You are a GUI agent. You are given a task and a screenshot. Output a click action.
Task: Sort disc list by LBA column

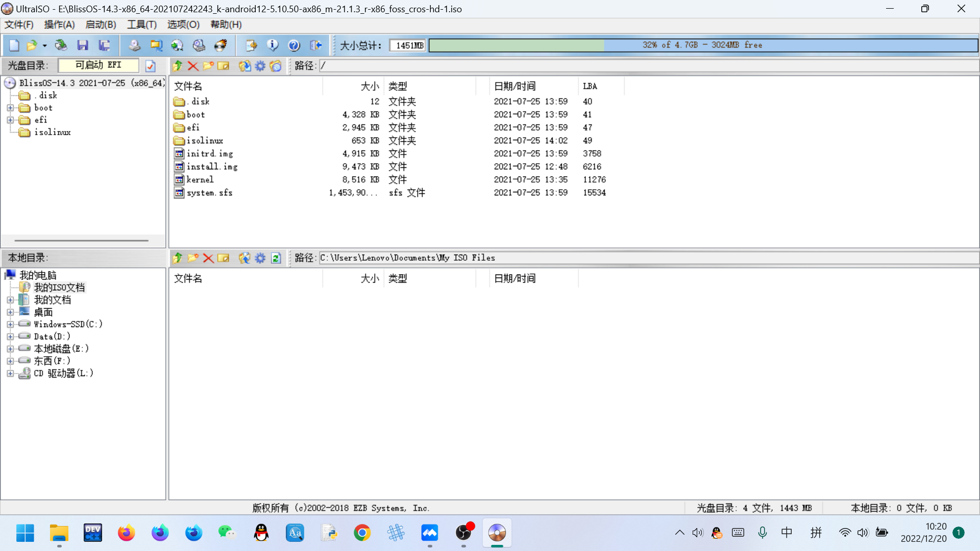[x=601, y=86]
